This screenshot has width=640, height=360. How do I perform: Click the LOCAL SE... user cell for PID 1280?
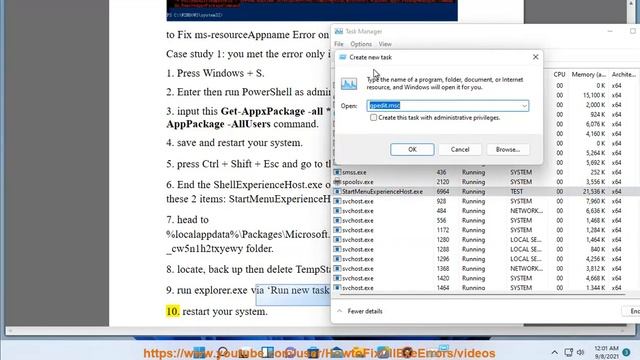(x=526, y=240)
